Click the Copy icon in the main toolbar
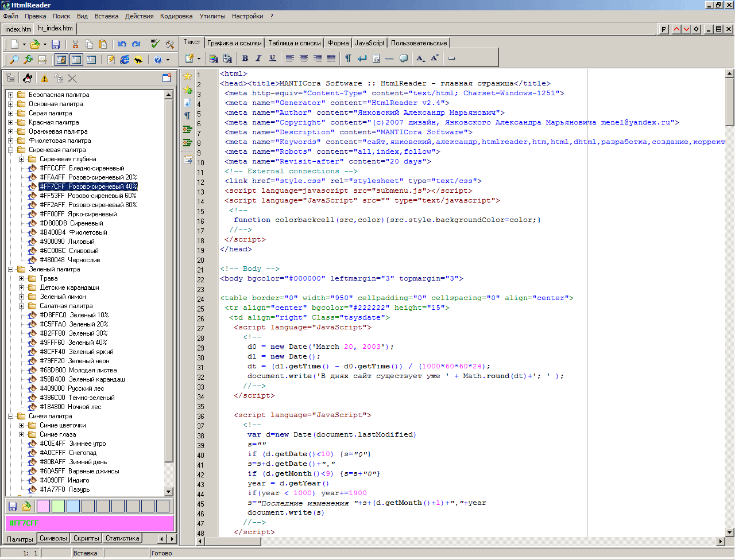 pos(89,44)
